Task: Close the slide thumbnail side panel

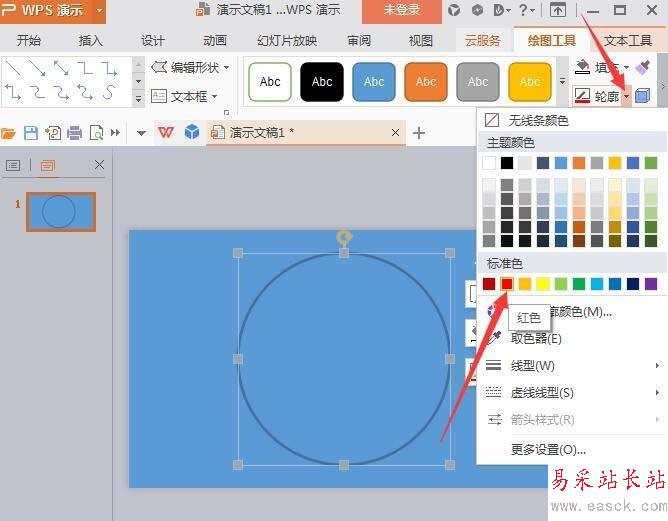Action: click(99, 165)
